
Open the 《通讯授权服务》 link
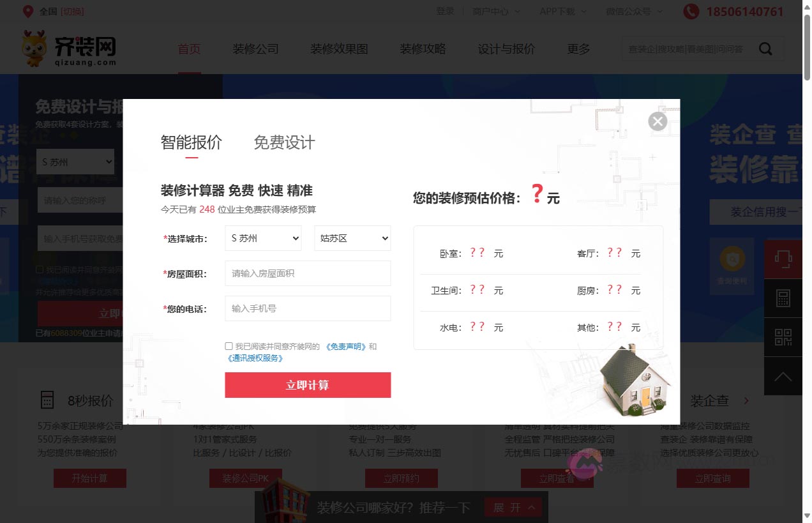(x=255, y=358)
